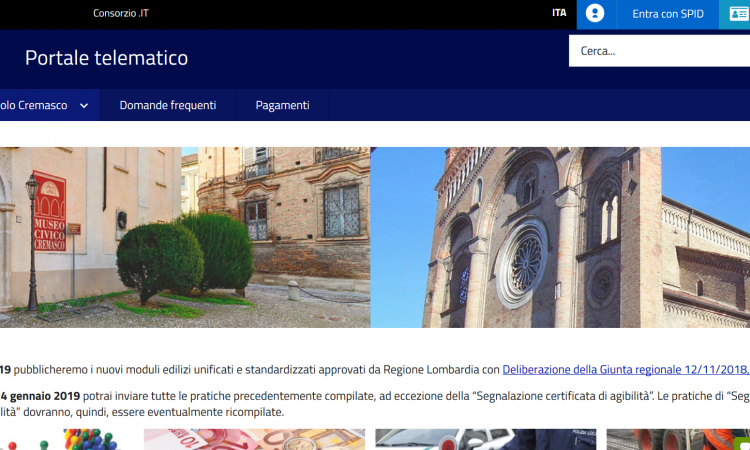Screen dimensions: 750x450
Task: Click the Cremasco navigation item label
Action: pyautogui.click(x=30, y=105)
